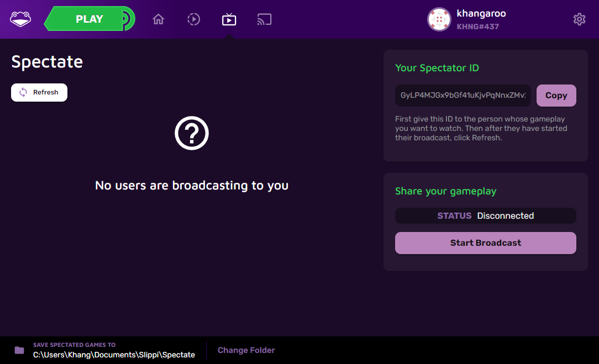Click the Refresh button
This screenshot has width=599, height=364.
click(x=39, y=92)
